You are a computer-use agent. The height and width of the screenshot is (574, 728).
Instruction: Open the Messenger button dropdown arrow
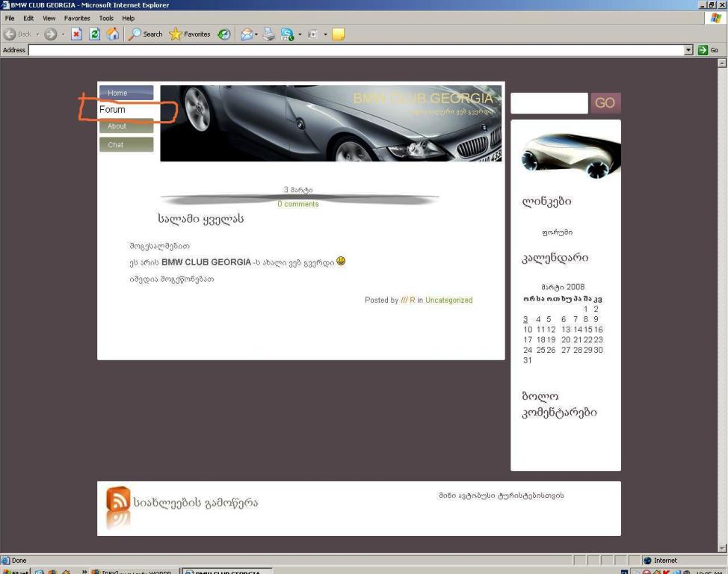(x=300, y=34)
